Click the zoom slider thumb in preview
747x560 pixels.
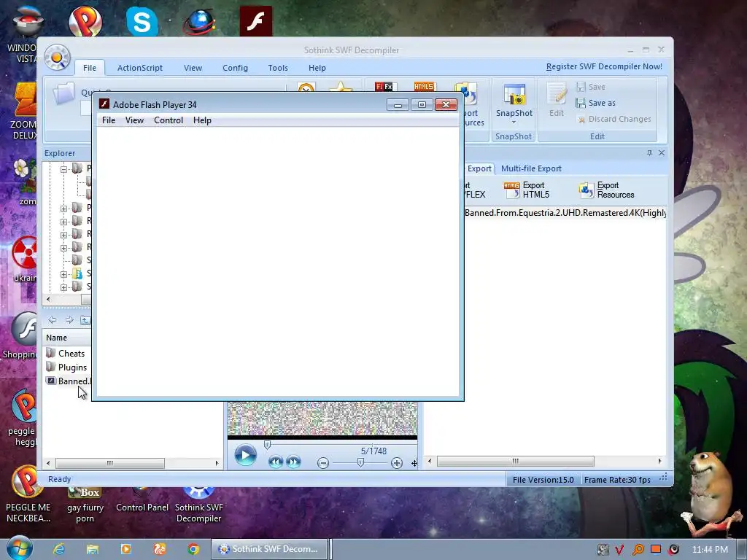coord(360,462)
